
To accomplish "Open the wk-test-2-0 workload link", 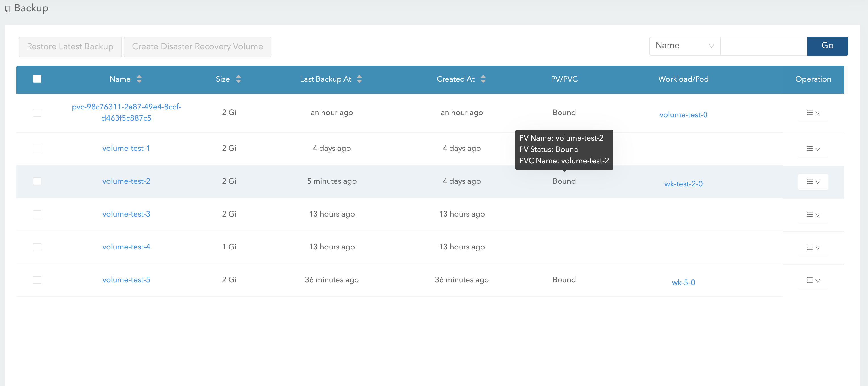I will pyautogui.click(x=683, y=184).
